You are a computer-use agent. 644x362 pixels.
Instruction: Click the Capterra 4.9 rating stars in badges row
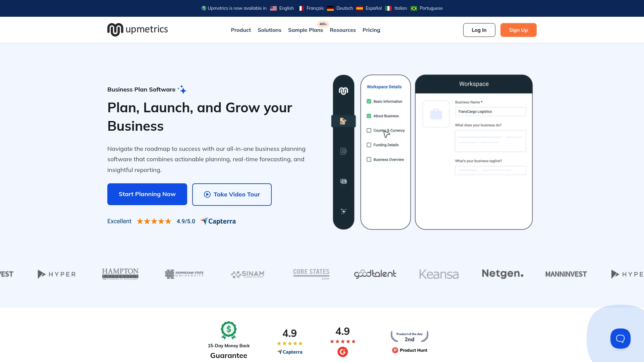[289, 344]
